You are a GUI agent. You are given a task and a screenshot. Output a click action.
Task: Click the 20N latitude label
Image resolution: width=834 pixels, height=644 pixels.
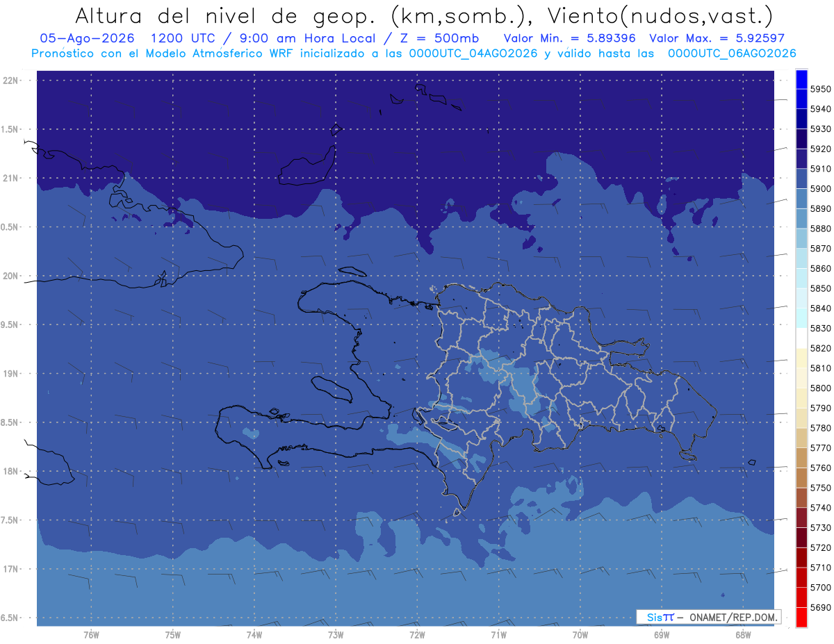pos(11,276)
